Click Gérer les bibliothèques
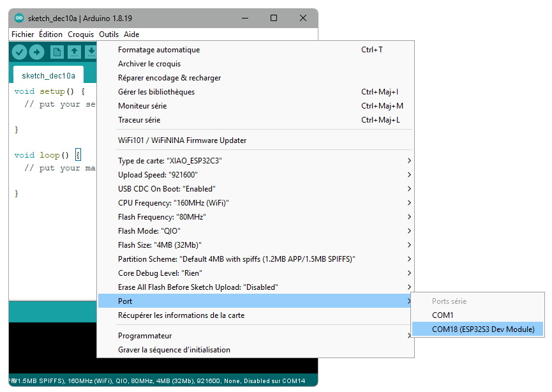This screenshot has width=552, height=392. [x=156, y=92]
